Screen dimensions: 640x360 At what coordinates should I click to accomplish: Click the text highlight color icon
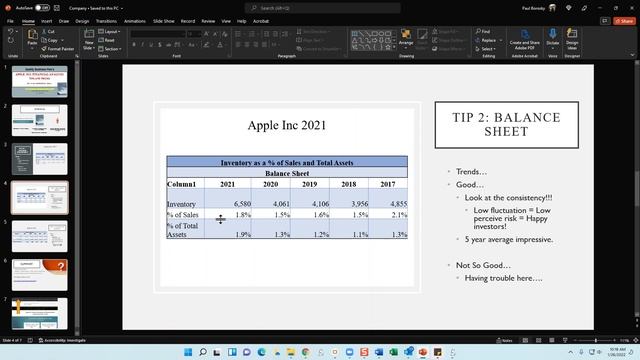coord(207,44)
